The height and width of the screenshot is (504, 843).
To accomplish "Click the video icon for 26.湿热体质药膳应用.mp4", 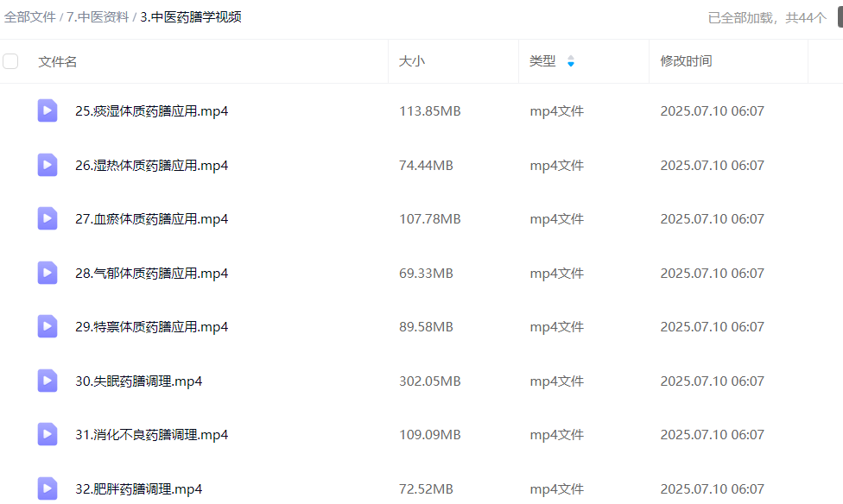I will pyautogui.click(x=48, y=165).
